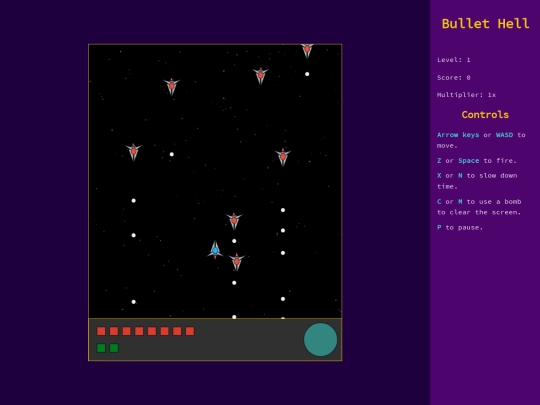Click the "Multiplier: 1x" readout

(466, 95)
